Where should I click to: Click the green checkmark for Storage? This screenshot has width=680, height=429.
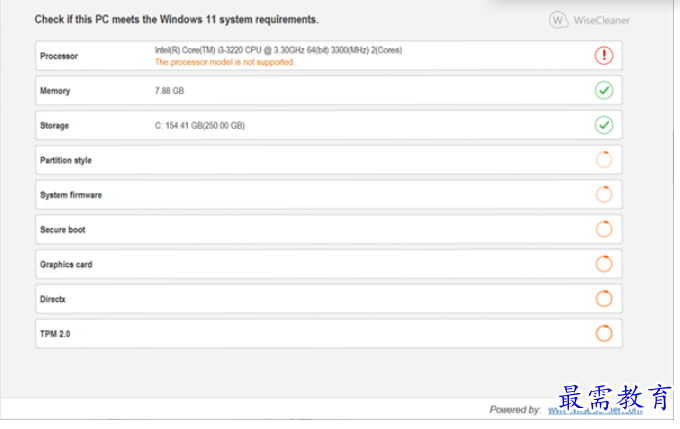pos(604,125)
